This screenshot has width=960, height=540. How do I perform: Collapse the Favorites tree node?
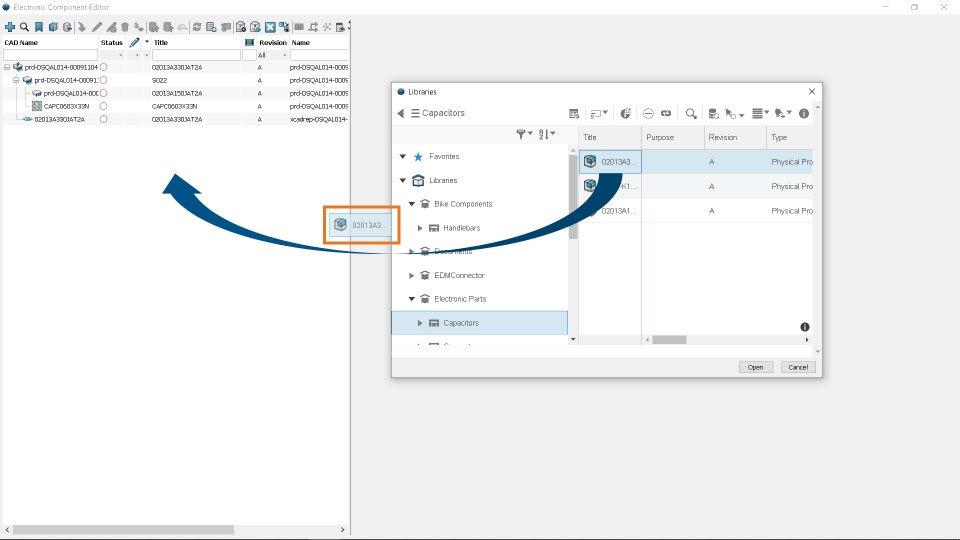[x=403, y=157]
